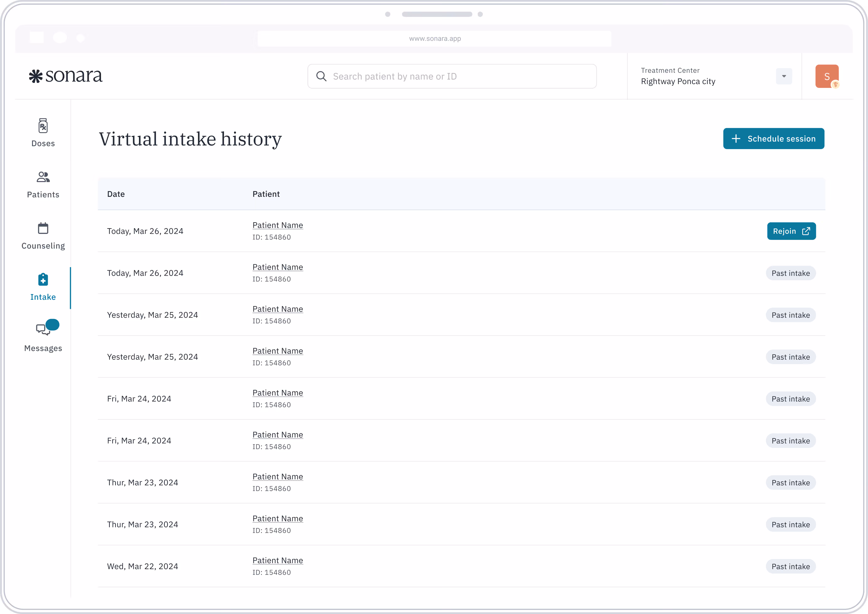Click the Sonara asterisk logo
This screenshot has width=868, height=614.
click(36, 76)
